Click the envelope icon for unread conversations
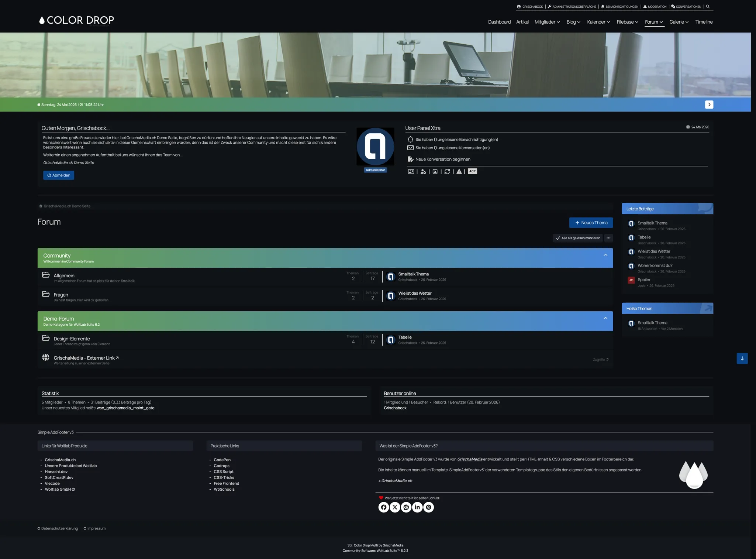 coord(410,148)
